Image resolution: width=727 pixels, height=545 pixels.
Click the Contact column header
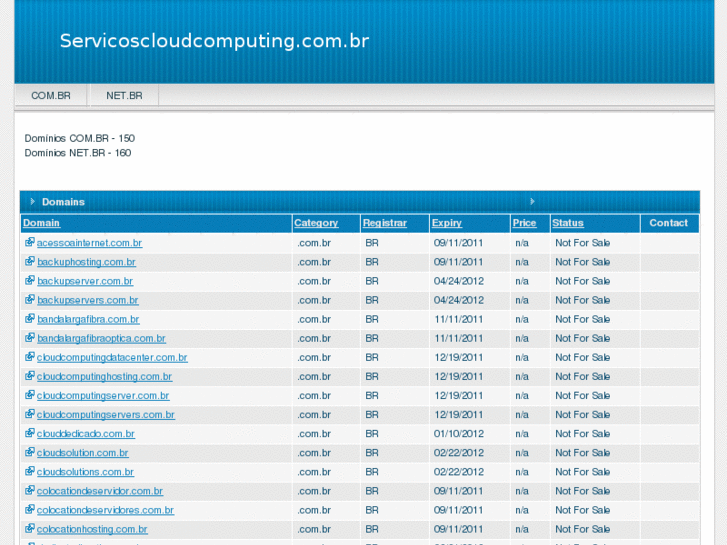click(669, 223)
